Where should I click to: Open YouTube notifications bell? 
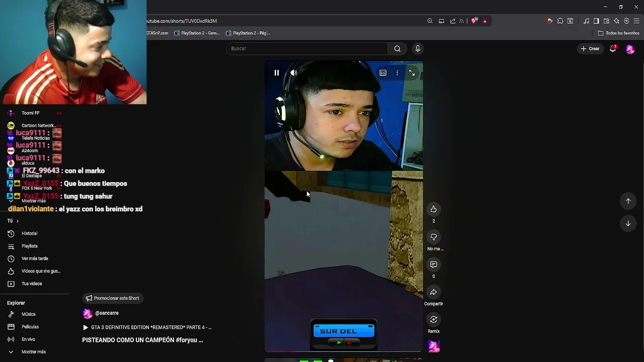tap(613, 49)
